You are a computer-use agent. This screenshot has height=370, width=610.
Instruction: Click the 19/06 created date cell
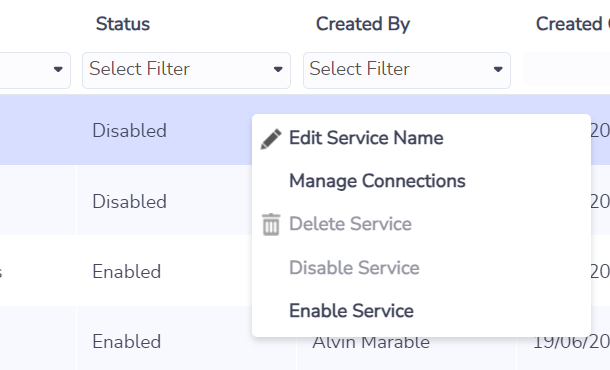(571, 342)
